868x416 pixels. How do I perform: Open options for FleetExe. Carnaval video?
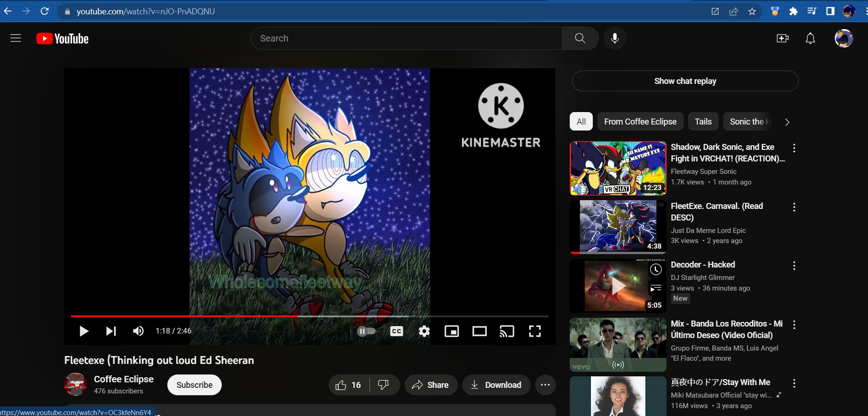click(794, 207)
